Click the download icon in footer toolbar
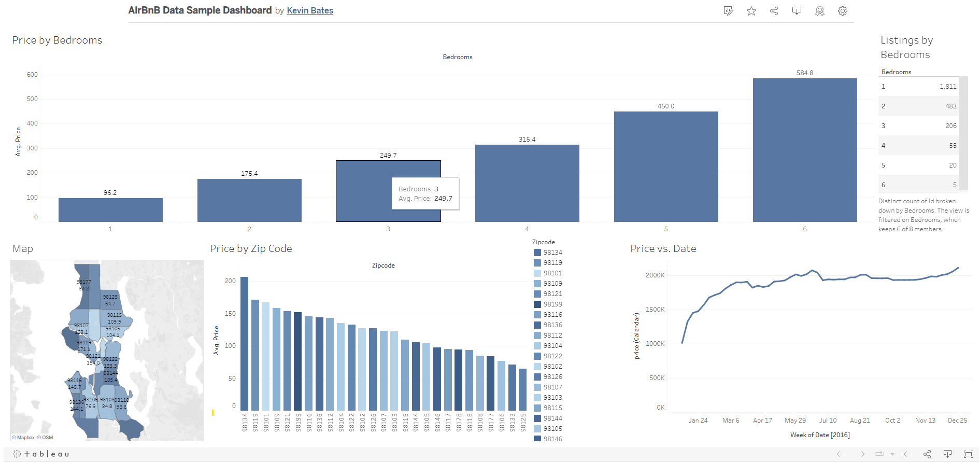 pyautogui.click(x=947, y=454)
